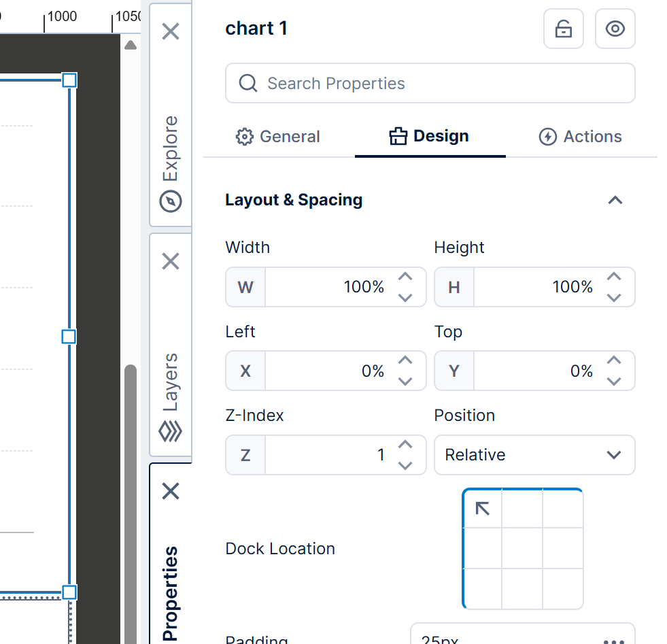The height and width of the screenshot is (644, 667).
Task: Increase the Z-Index value with up arrow
Action: tap(405, 445)
